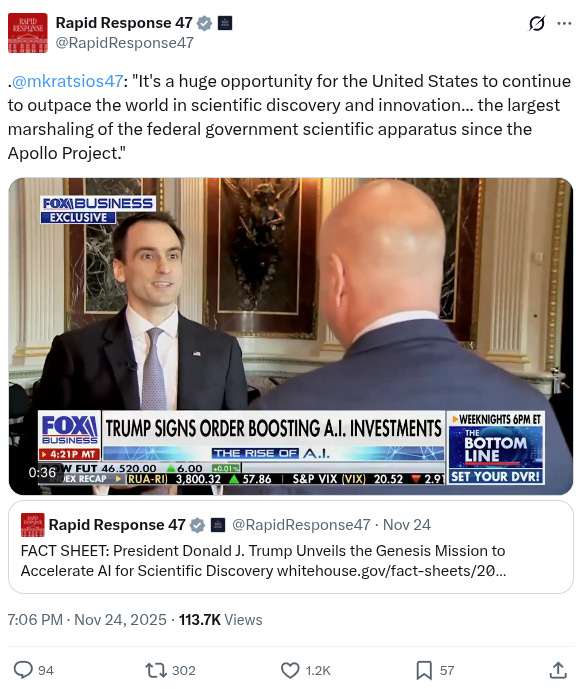
Task: Play the Fox Business video
Action: (290, 336)
